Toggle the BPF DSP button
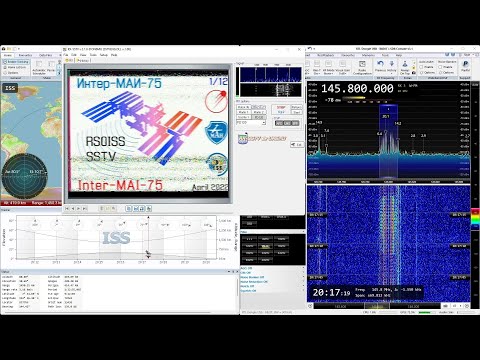The height and width of the screenshot is (360, 480). (295, 123)
